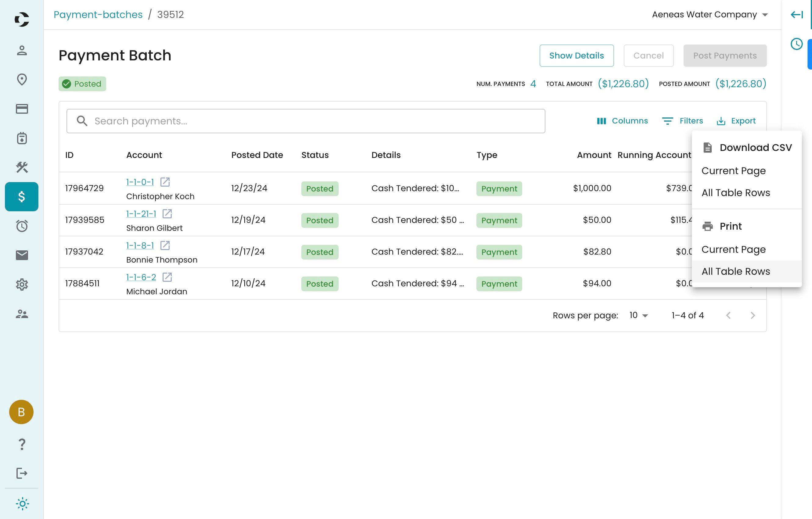Image resolution: width=812 pixels, height=519 pixels.
Task: Open the locations map pin icon
Action: pos(22,80)
